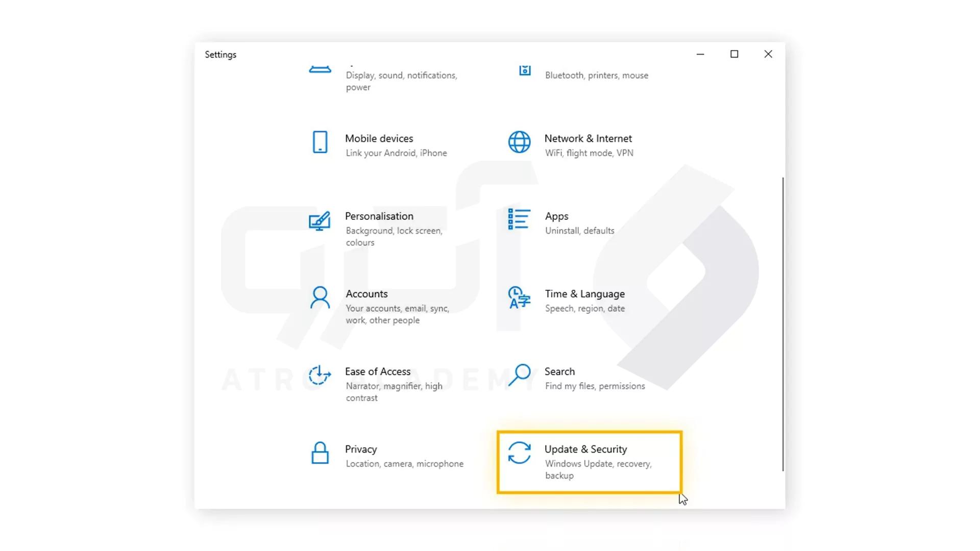This screenshot has width=980, height=551.
Task: Click the Mobile devices phone icon
Action: click(x=320, y=142)
